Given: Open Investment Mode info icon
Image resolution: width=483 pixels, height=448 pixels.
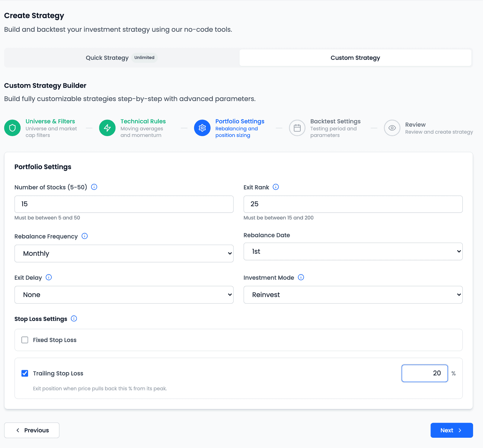Looking at the screenshot, I should (301, 278).
